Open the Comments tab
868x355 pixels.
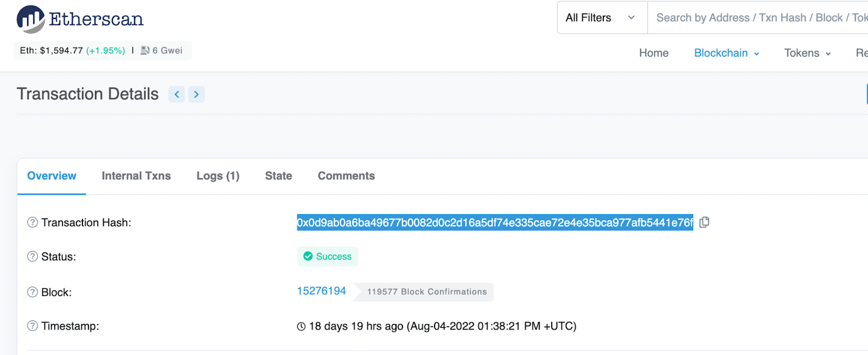(346, 176)
